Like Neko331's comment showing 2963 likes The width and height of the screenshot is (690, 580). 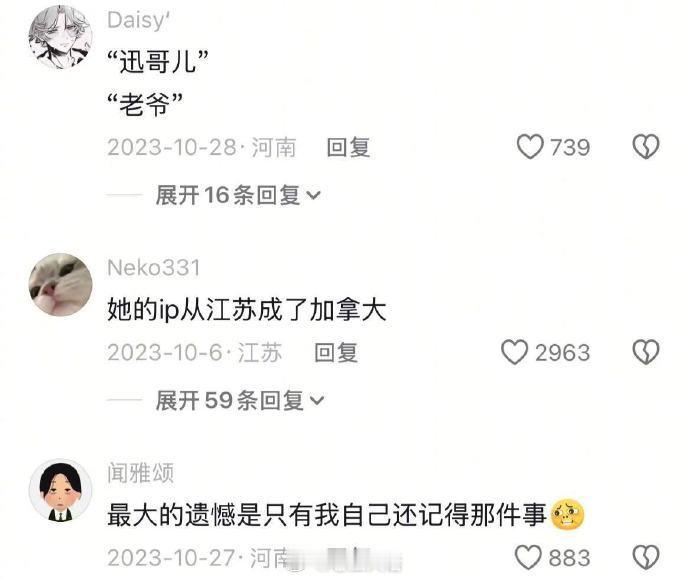pos(514,352)
